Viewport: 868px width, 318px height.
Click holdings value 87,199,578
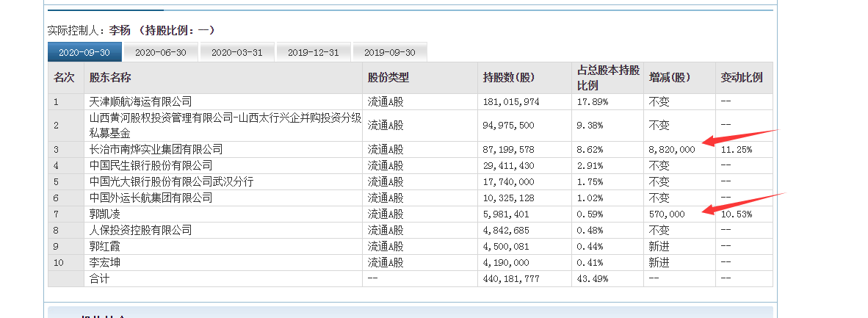tap(509, 150)
